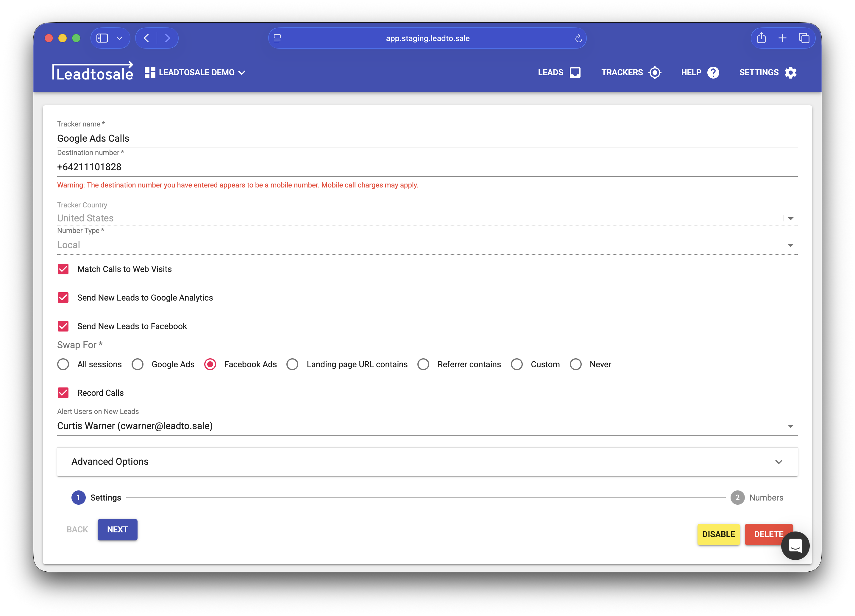
Task: Click the browser share icon
Action: (761, 38)
